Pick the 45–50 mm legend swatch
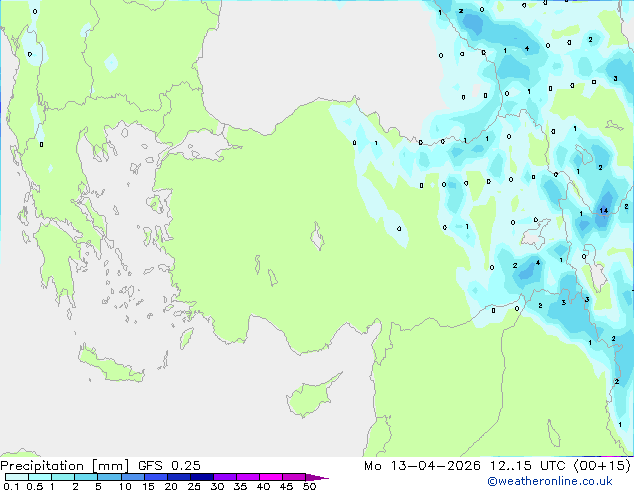 (x=294, y=477)
